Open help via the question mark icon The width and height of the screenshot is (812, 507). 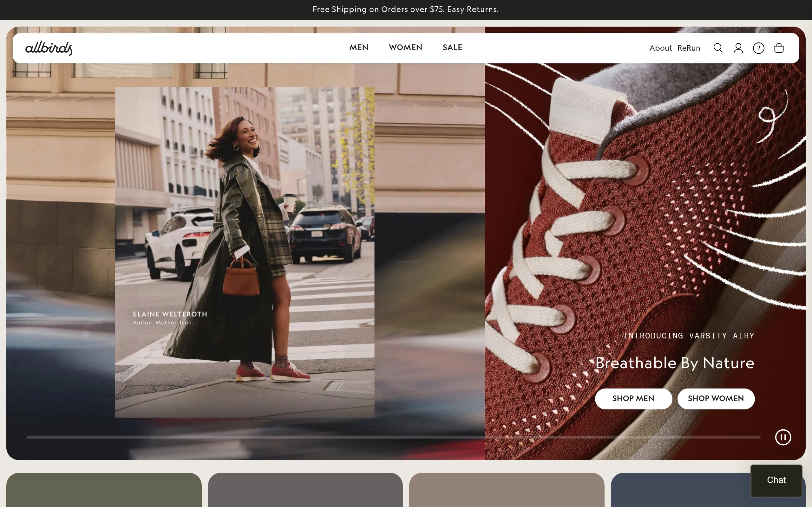pos(759,48)
